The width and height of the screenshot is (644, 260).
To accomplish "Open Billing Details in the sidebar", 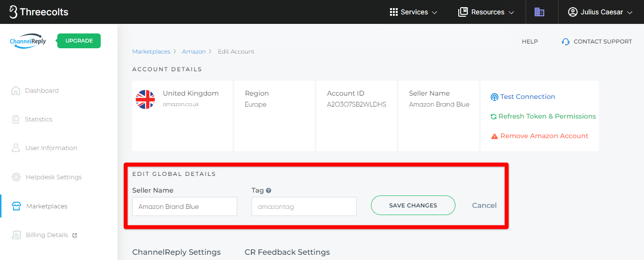I will coord(47,235).
